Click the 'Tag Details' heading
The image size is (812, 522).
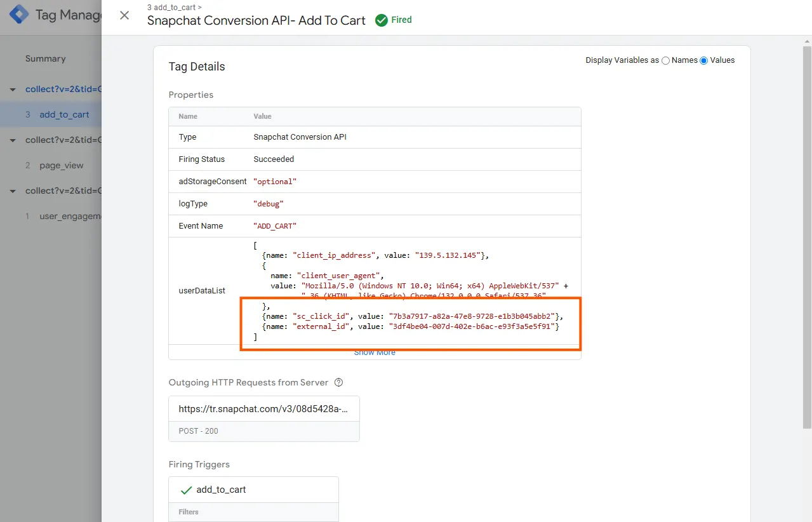(x=197, y=67)
